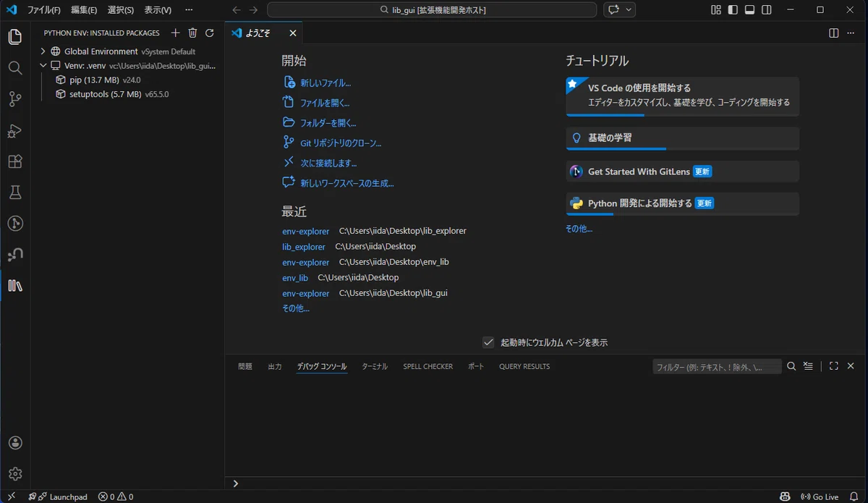Switch to the ポート panel tab
Viewport: 868px width, 503px height.
[476, 366]
